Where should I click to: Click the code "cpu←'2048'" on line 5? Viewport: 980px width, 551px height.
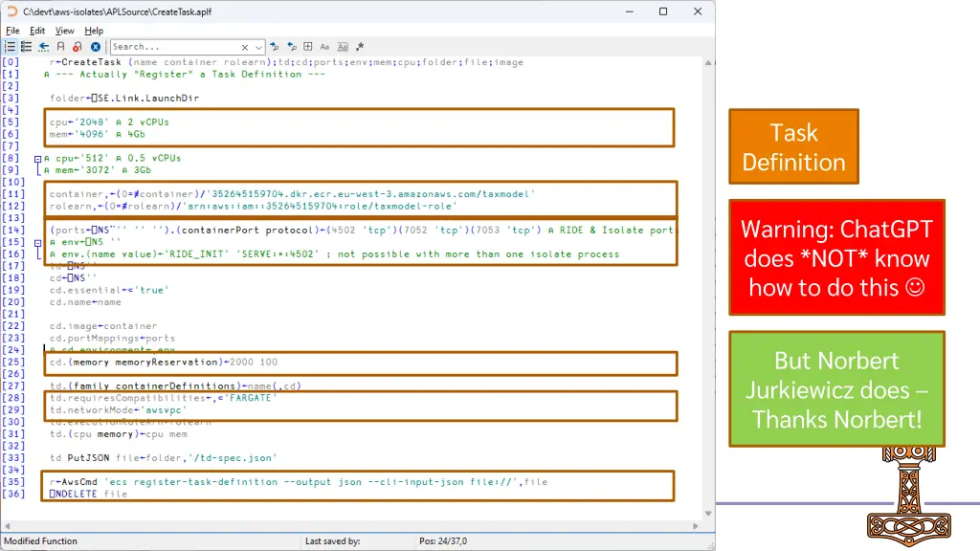(x=79, y=122)
